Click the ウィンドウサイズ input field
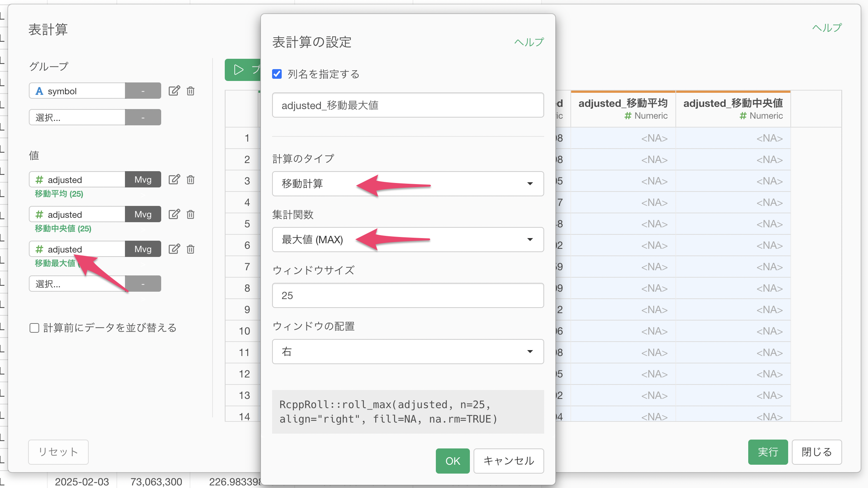The image size is (868, 488). coord(408,295)
